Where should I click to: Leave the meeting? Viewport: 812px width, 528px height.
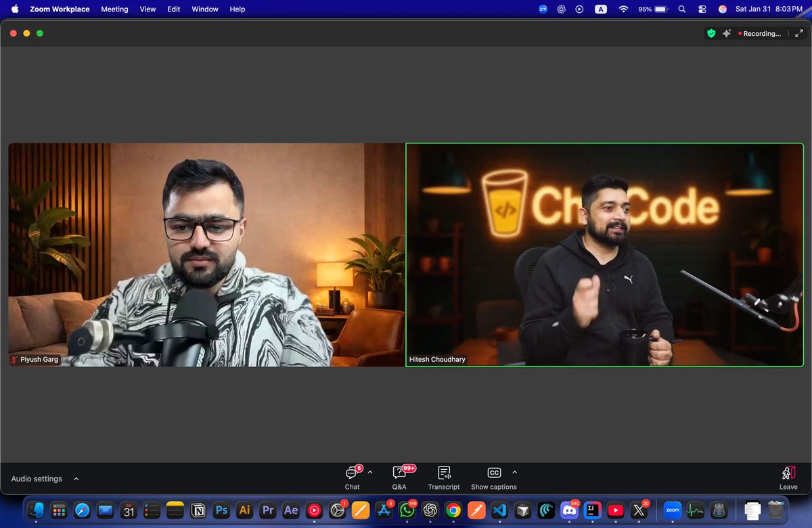point(788,477)
